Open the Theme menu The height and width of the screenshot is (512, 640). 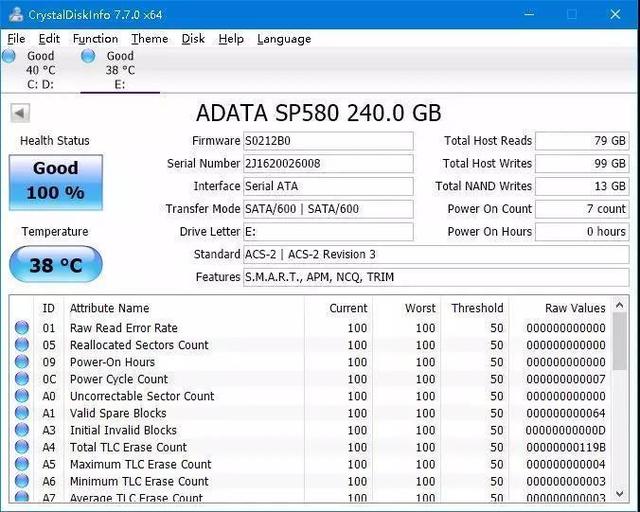click(x=149, y=39)
